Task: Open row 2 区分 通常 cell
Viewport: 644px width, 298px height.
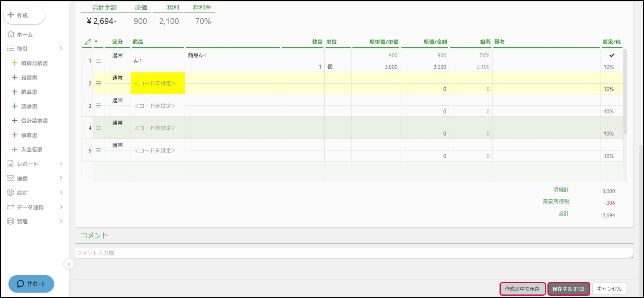Action: point(117,78)
